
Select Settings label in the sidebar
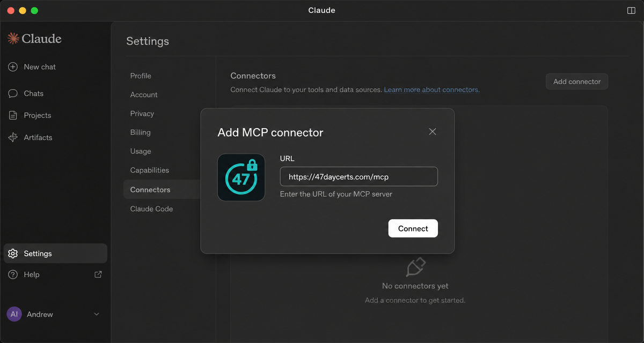pos(38,253)
